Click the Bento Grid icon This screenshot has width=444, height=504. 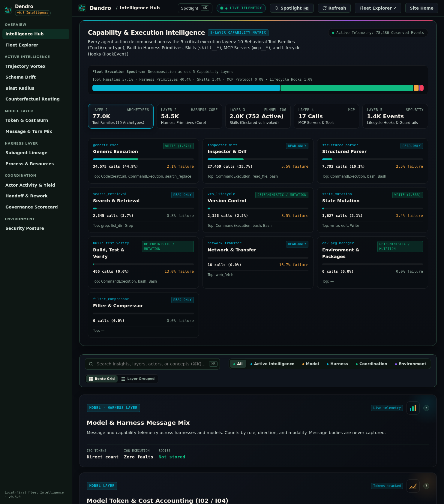click(91, 379)
